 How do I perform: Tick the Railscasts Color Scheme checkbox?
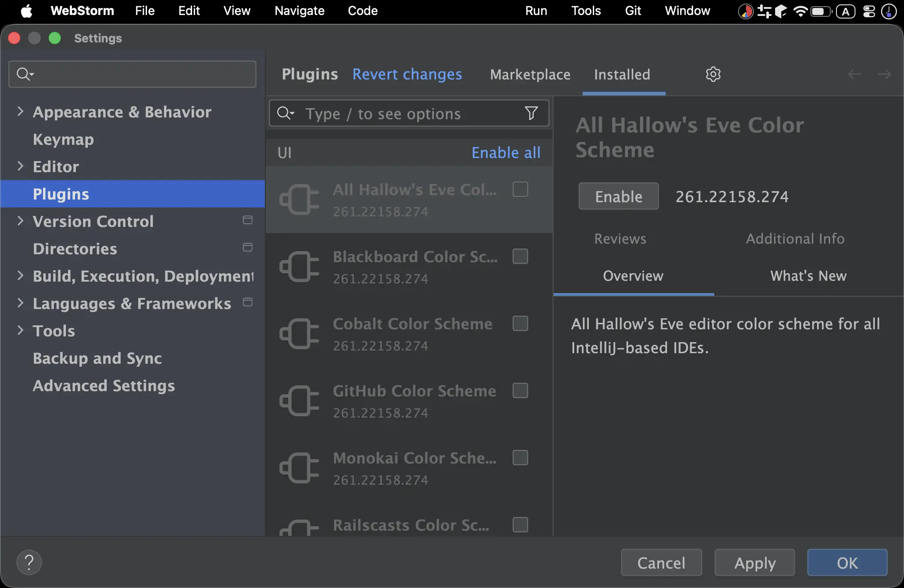point(520,525)
